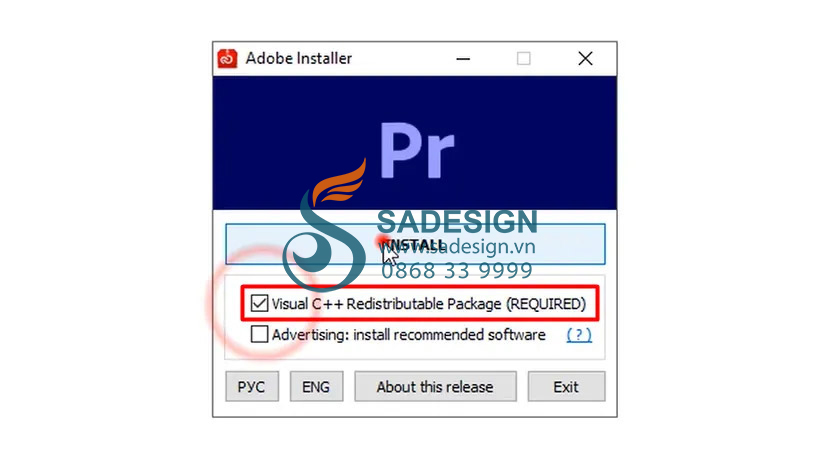Click the purple Pr Premiere logo
Image resolution: width=820 pixels, height=450 pixels.
(x=416, y=151)
